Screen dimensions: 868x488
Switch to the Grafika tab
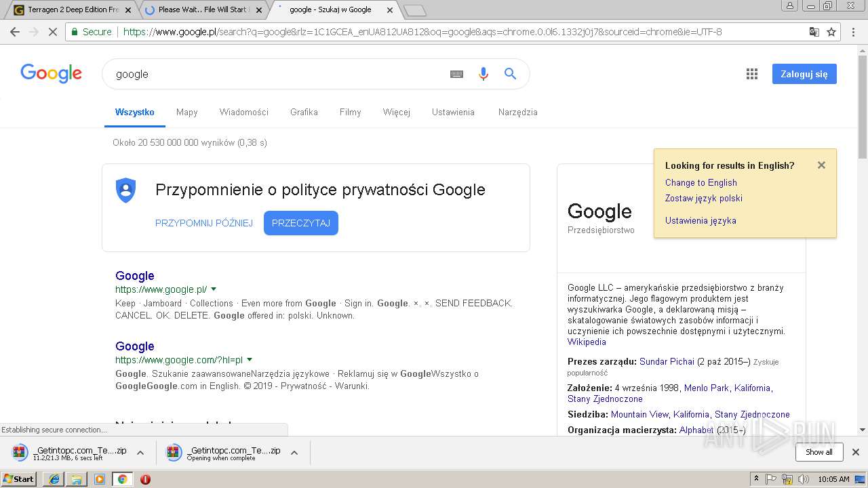pyautogui.click(x=304, y=112)
